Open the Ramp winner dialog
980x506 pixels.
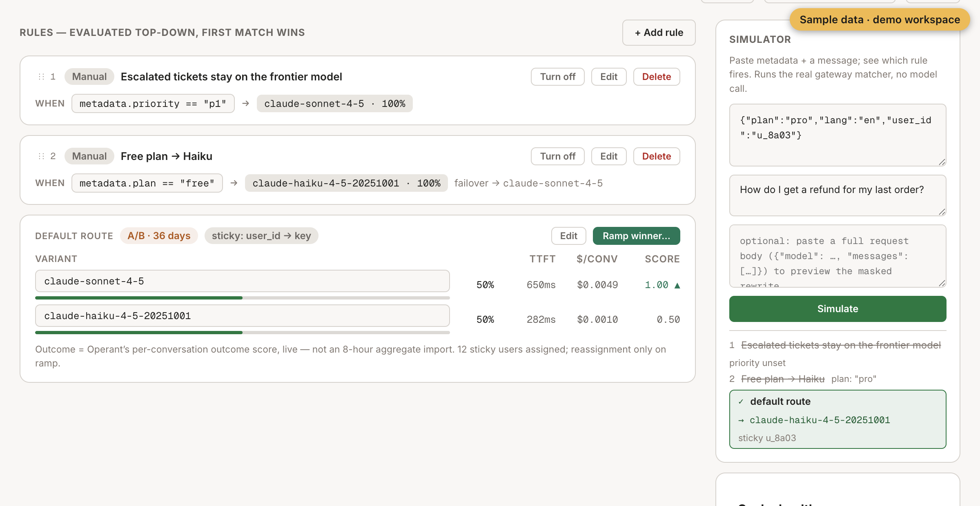point(637,236)
